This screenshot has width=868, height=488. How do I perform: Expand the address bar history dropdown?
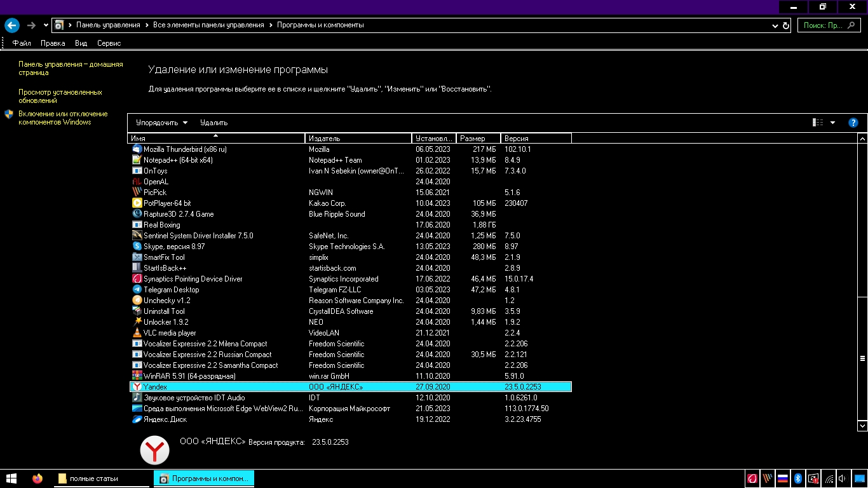(775, 25)
